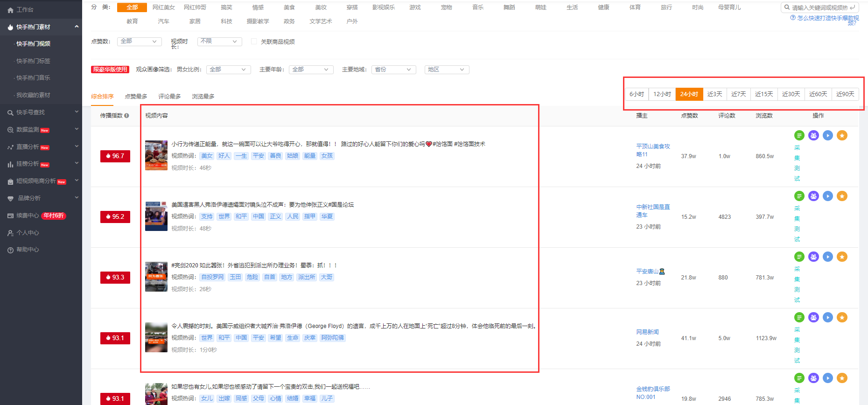
Task: Star the 网易新闻 video
Action: pos(842,317)
